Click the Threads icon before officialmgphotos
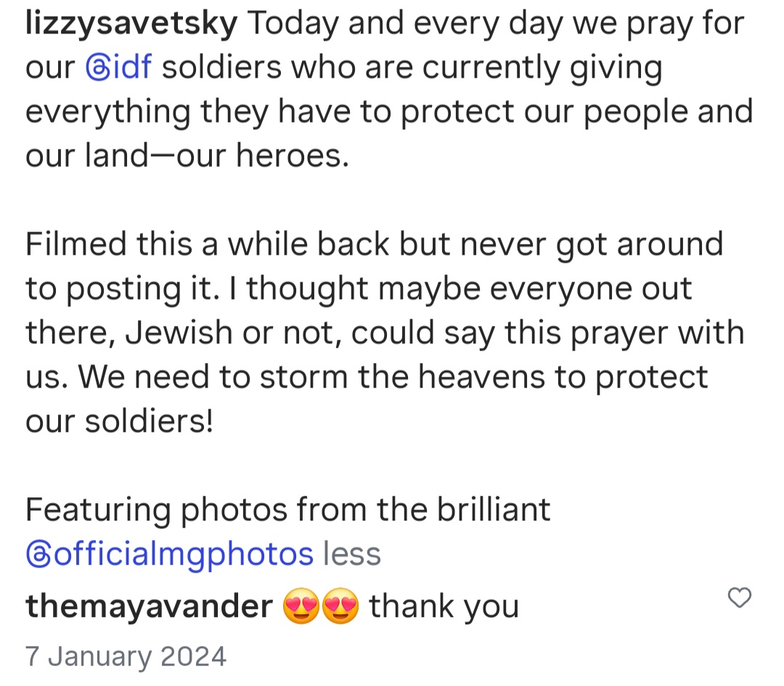This screenshot has width=784, height=686. [38, 555]
